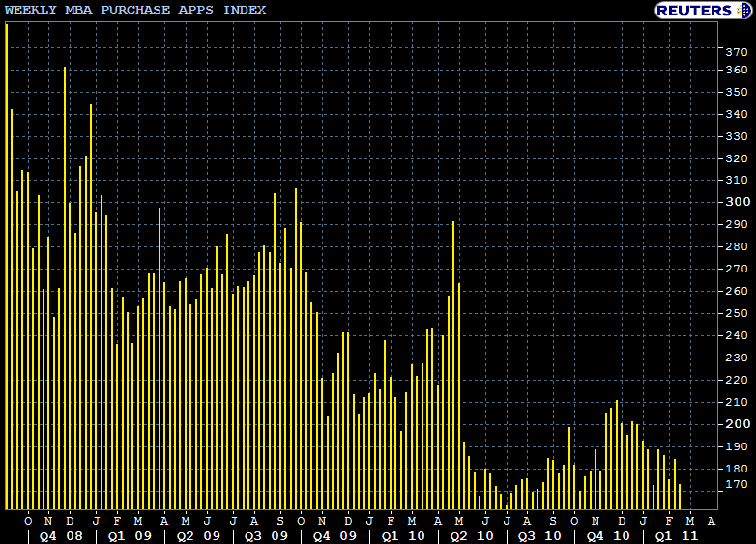Screen dimensions: 756x544
Task: Jump to the Q2 09 quarter label
Action: click(197, 534)
